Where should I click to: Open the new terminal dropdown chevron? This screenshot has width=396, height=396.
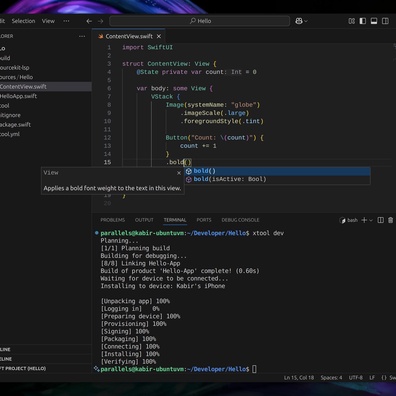371,220
